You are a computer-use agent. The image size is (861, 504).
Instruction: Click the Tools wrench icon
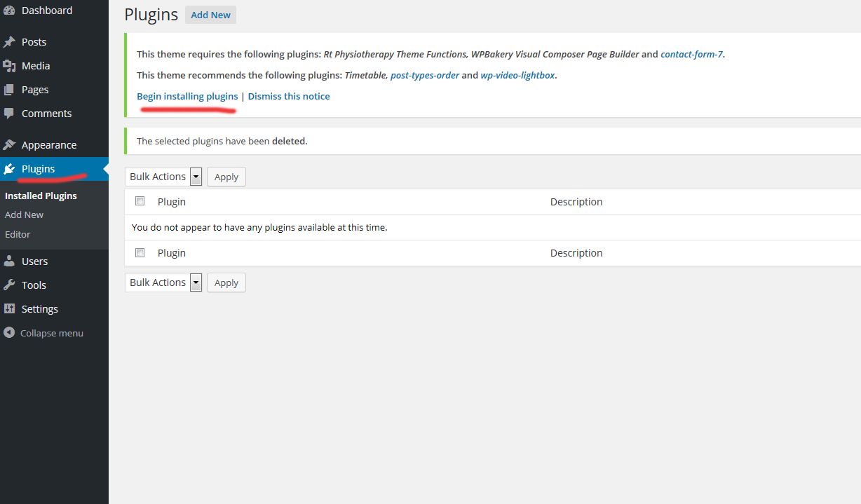point(9,285)
